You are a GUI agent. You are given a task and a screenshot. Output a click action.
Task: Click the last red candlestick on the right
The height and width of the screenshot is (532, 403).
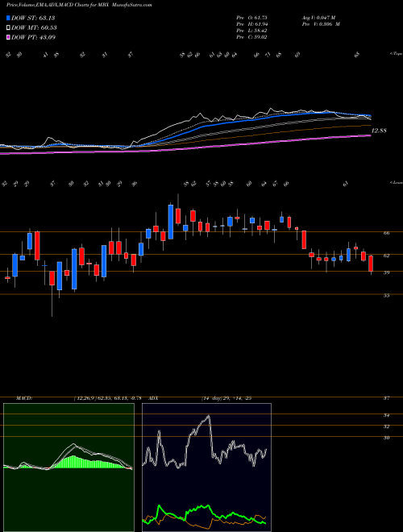371,264
